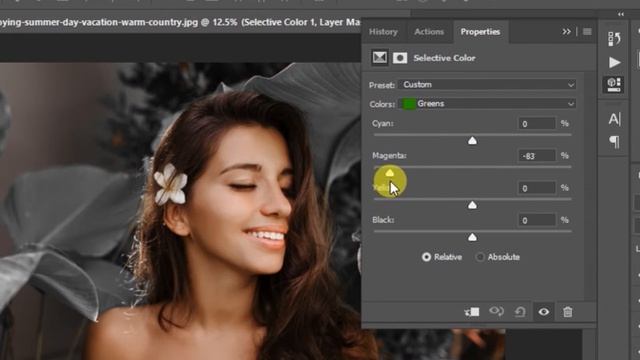Click the green color swatch in Colors

click(409, 104)
